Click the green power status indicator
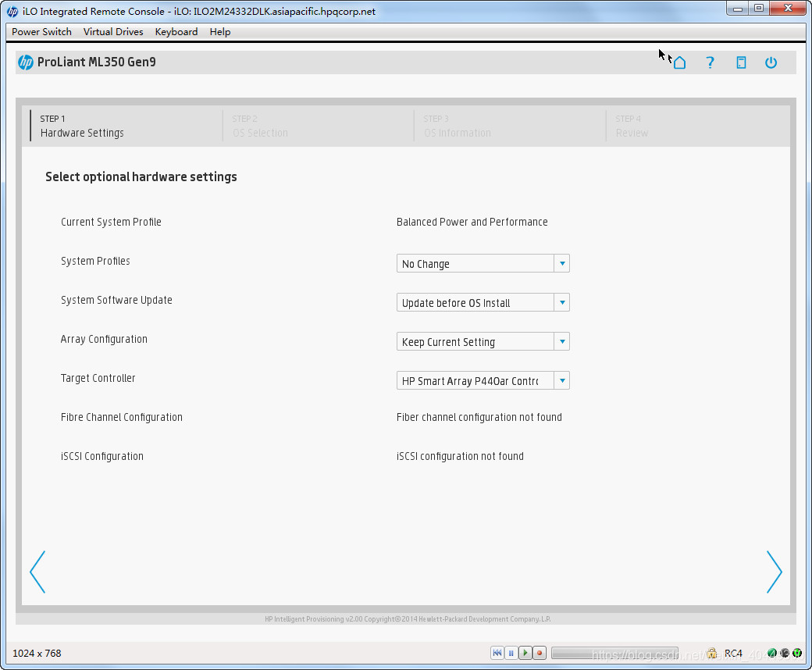 [797, 653]
